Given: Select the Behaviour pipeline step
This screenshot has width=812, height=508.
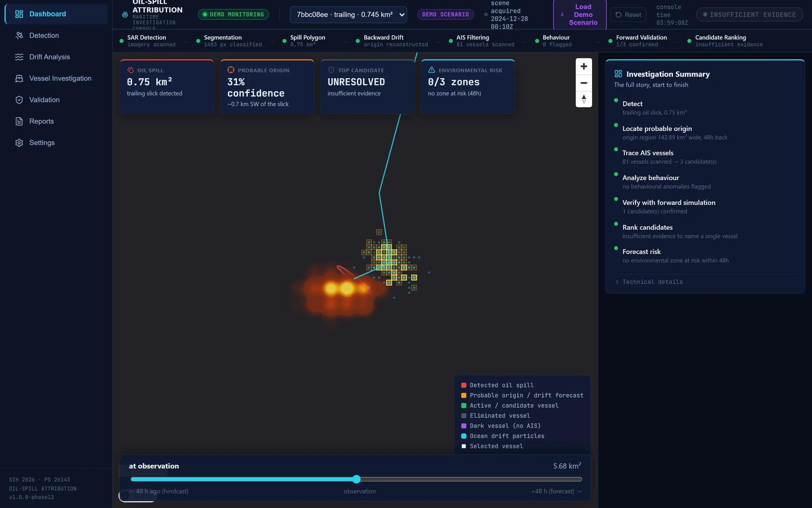Looking at the screenshot, I should 553,41.
